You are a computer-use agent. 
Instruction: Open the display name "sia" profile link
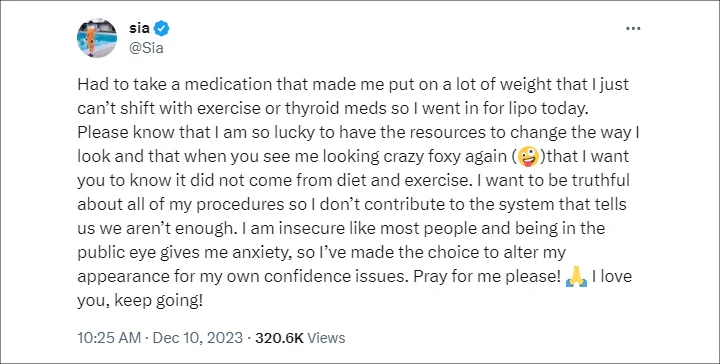(x=139, y=28)
